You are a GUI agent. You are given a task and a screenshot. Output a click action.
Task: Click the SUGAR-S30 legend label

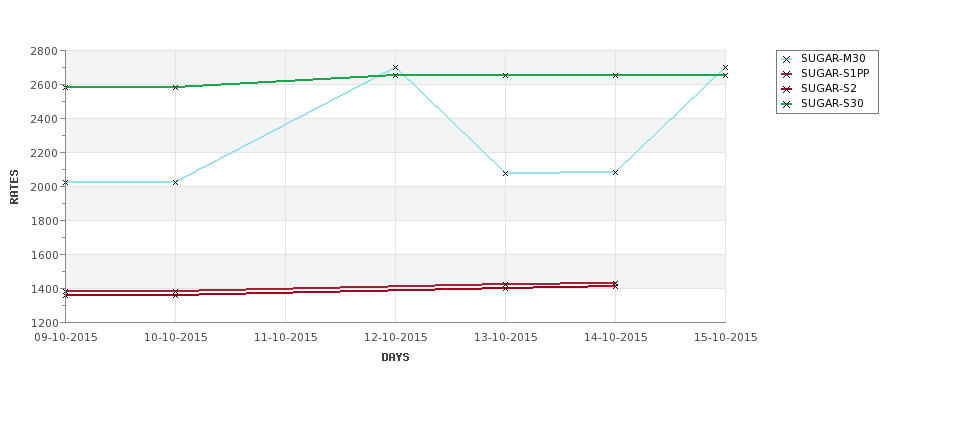pyautogui.click(x=832, y=104)
